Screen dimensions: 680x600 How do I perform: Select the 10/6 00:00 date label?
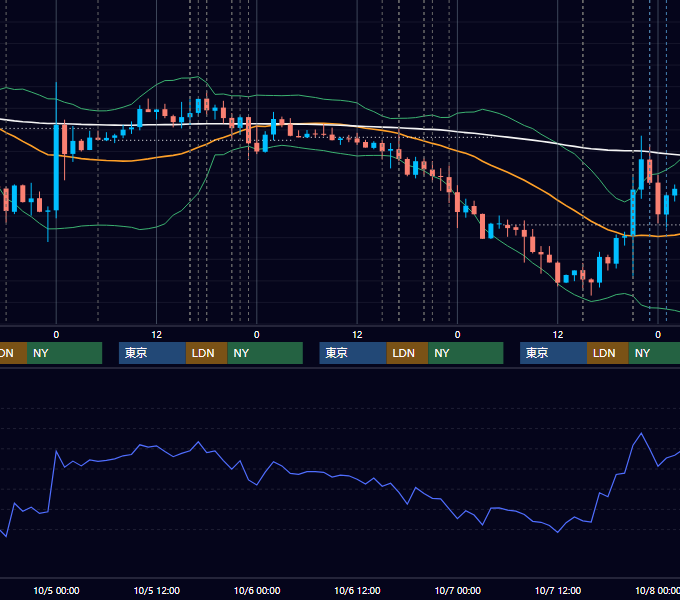pyautogui.click(x=257, y=590)
